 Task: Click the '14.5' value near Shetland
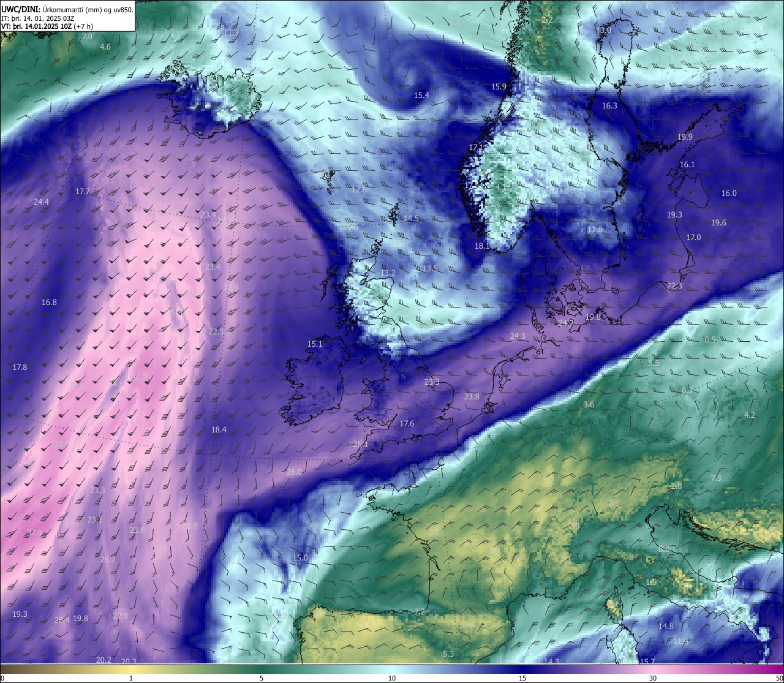tap(411, 219)
